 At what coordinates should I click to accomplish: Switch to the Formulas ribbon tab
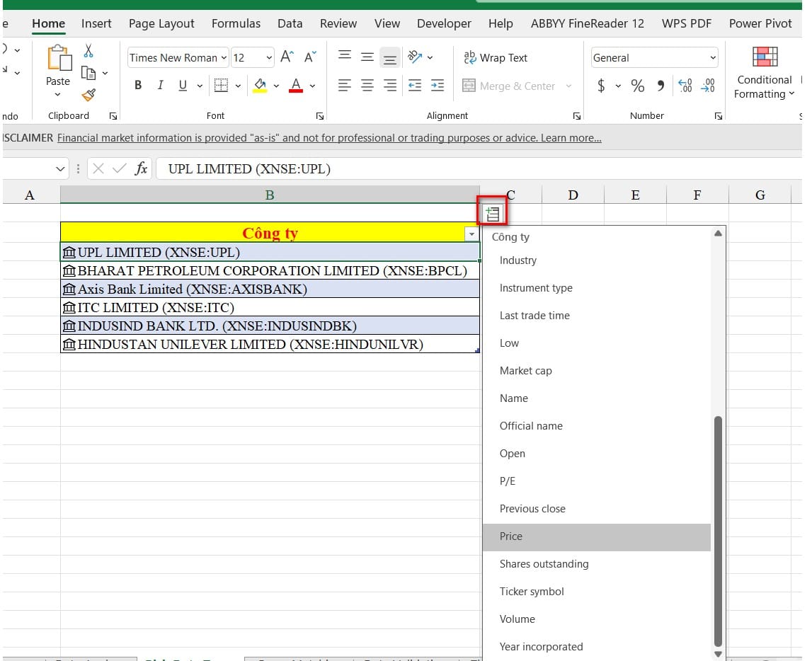tap(236, 23)
